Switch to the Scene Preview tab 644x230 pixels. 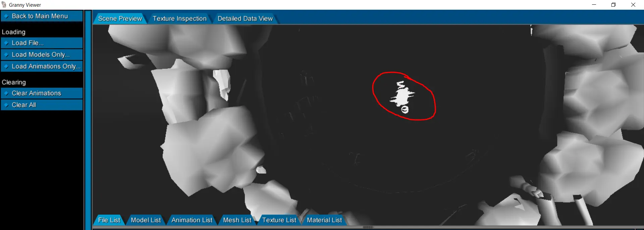point(120,19)
